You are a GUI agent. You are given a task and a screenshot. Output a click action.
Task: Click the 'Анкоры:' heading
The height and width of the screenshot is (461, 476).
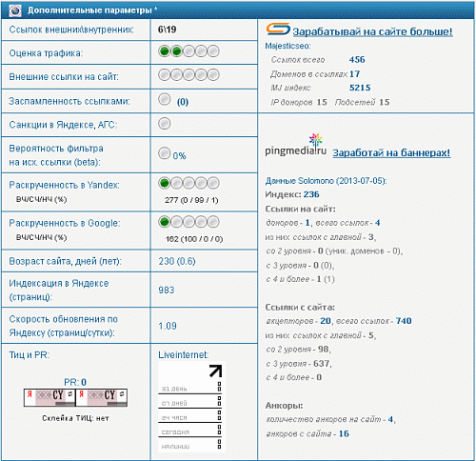284,406
